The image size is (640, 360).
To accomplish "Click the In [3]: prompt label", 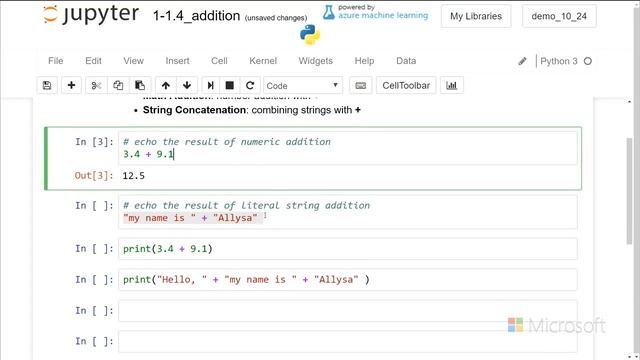I will [x=94, y=142].
